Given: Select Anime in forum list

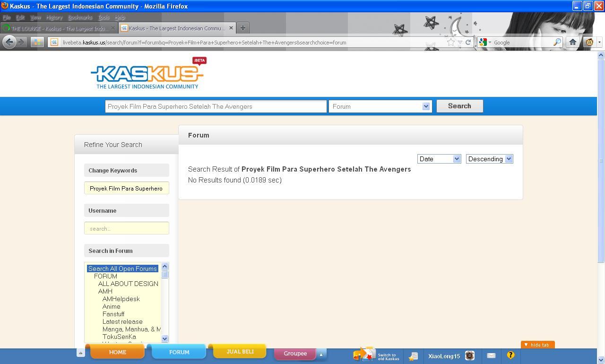Looking at the screenshot, I should pos(111,306).
